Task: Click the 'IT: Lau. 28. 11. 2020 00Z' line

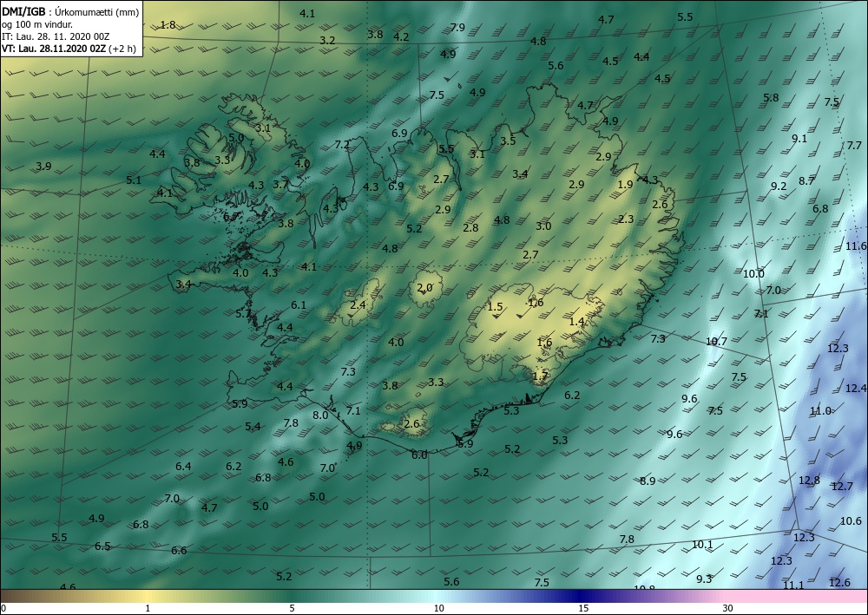Action: (56, 36)
